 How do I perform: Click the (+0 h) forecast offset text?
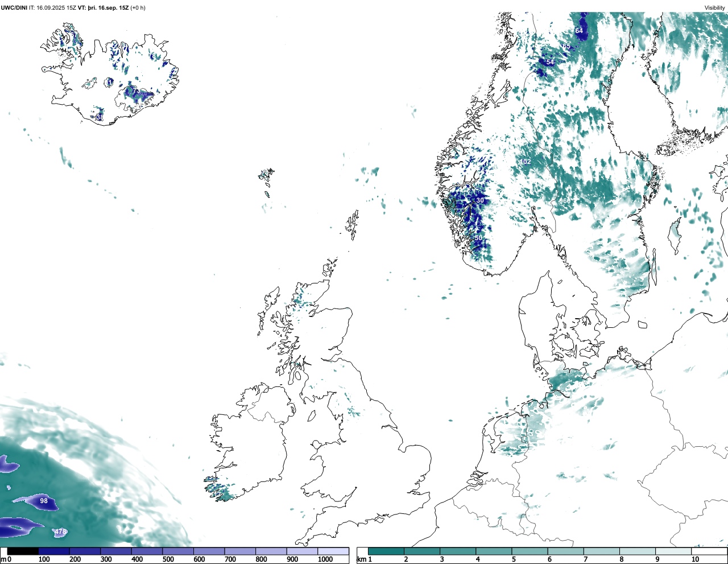click(x=138, y=8)
